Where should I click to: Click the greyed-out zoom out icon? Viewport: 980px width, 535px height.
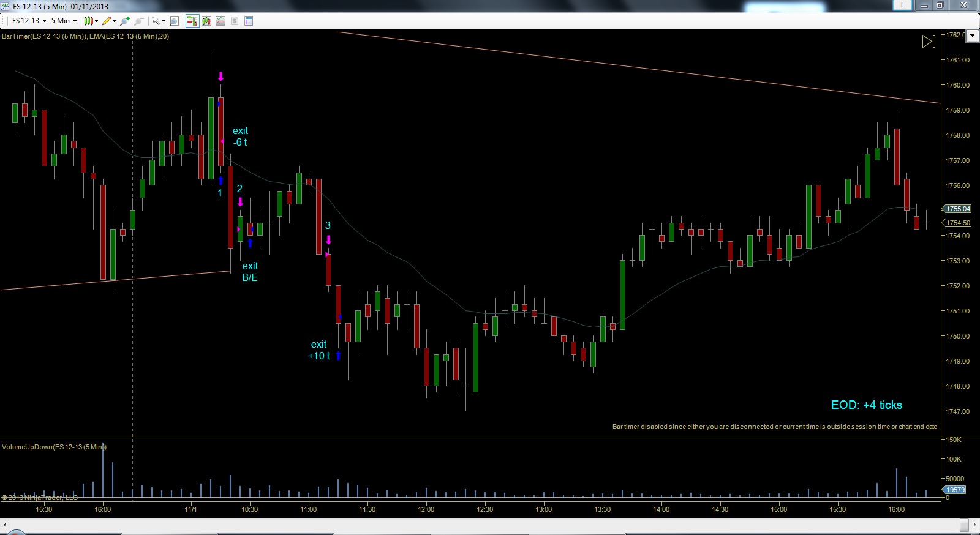click(139, 21)
